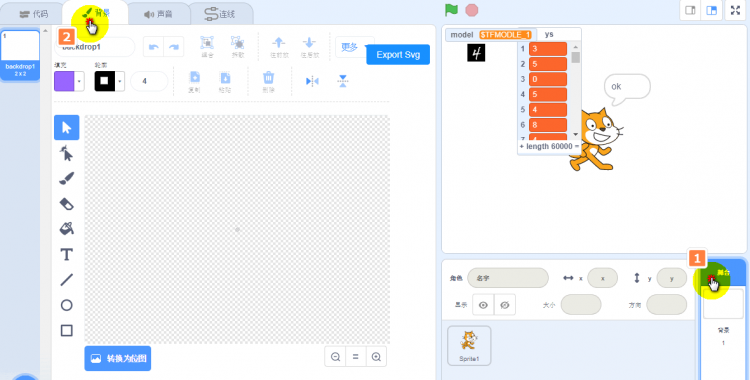
Task: Click the sprite size field
Action: pos(581,305)
